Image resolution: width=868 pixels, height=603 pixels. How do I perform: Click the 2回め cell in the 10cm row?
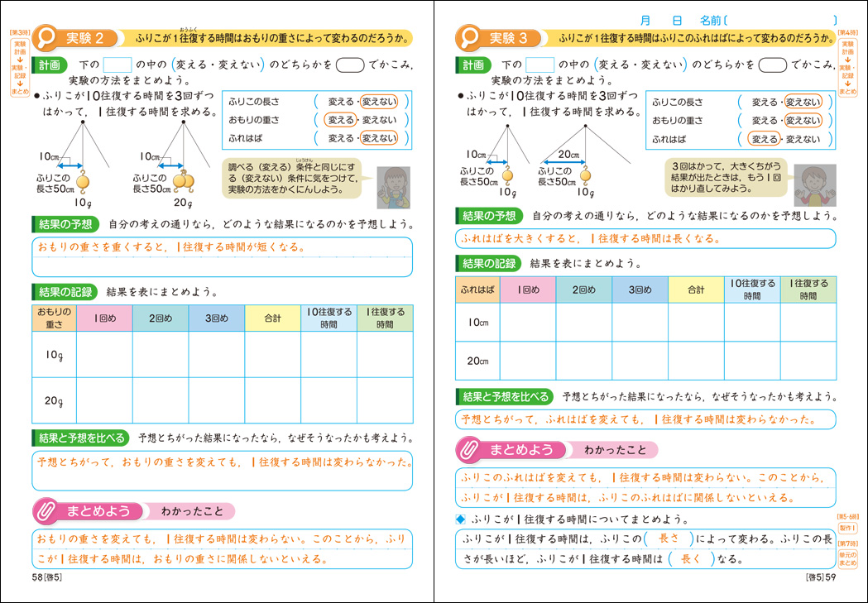click(584, 322)
